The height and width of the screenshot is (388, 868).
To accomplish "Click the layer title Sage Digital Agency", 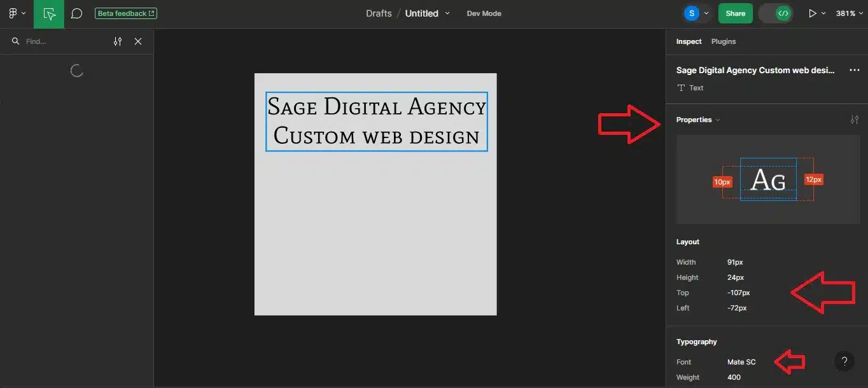I will click(755, 71).
